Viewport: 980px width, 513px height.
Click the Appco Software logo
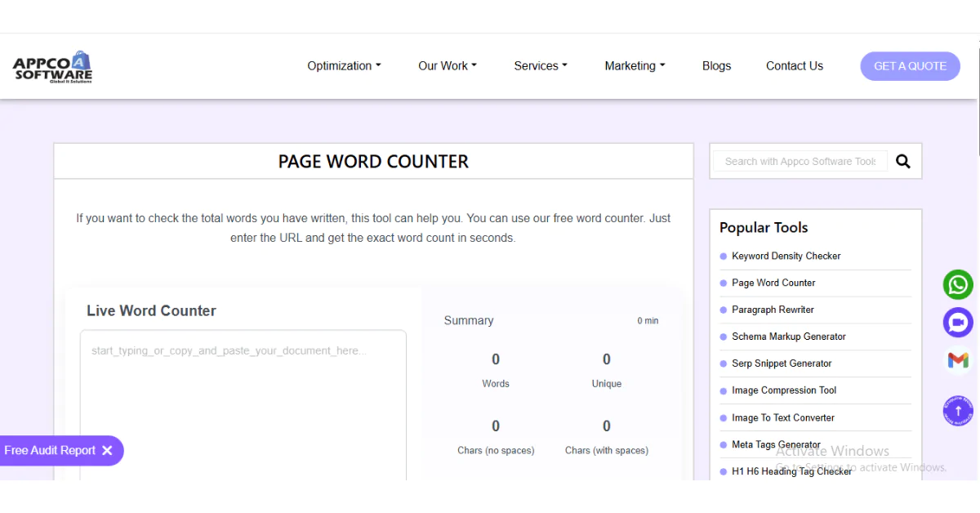point(51,65)
